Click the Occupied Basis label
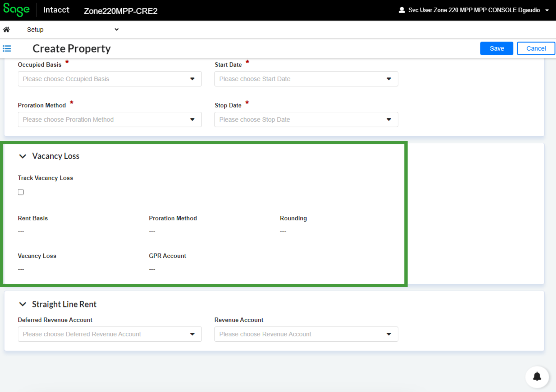This screenshot has width=556, height=392. click(40, 65)
